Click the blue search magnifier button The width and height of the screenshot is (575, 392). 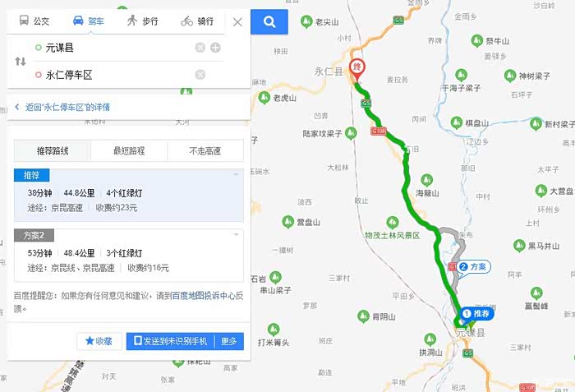tap(269, 22)
